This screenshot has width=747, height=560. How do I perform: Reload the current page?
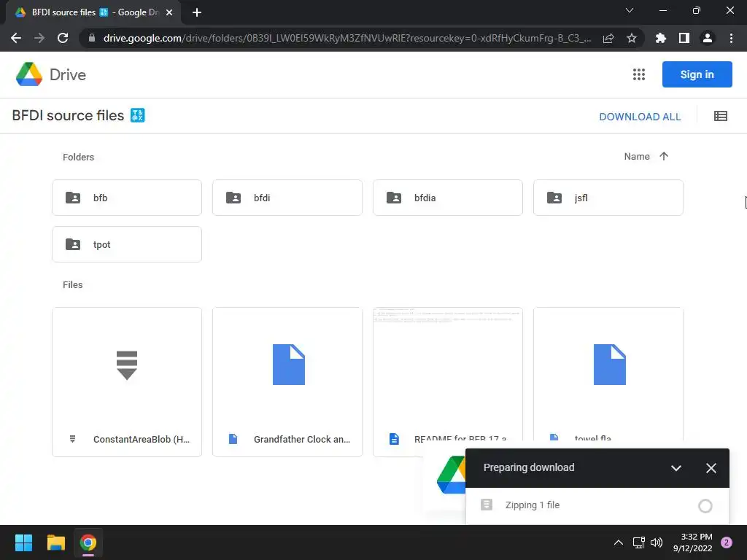coord(63,38)
